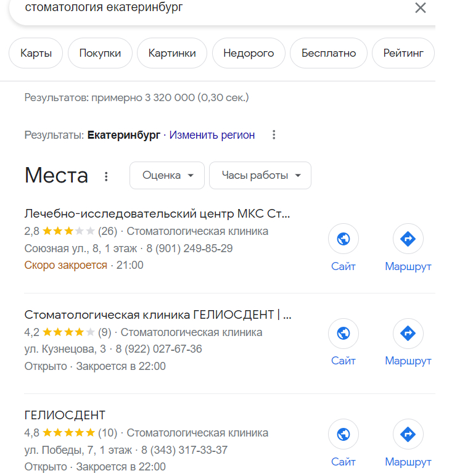Open website icon for Стоматологическая клиника ГЕЛИОСДЕНТ
The image size is (473, 476).
[x=343, y=334]
